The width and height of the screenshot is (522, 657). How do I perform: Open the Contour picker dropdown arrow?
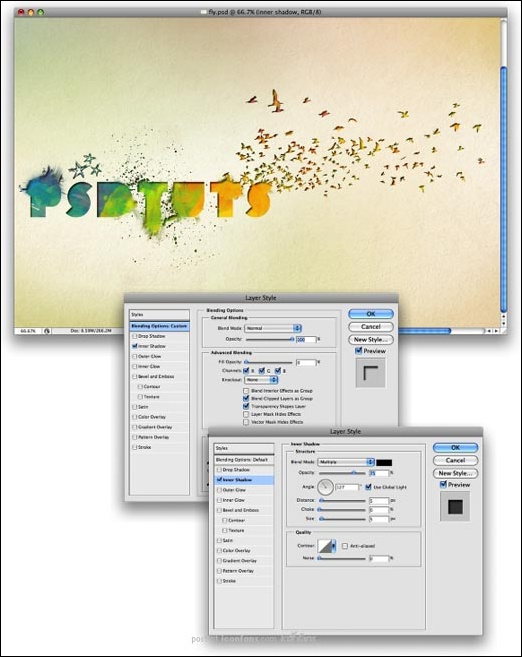333,546
